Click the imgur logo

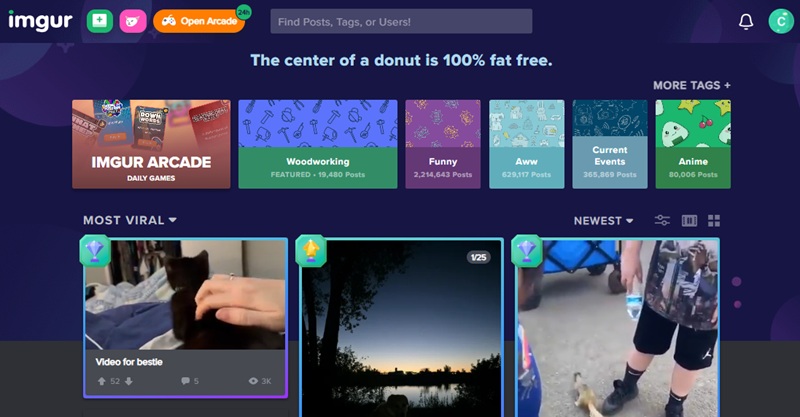pos(40,21)
